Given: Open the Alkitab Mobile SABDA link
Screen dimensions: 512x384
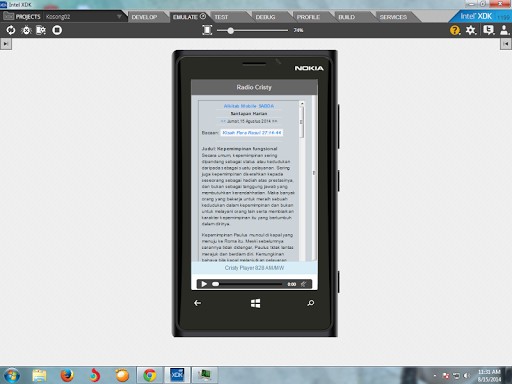Looking at the screenshot, I should point(249,106).
